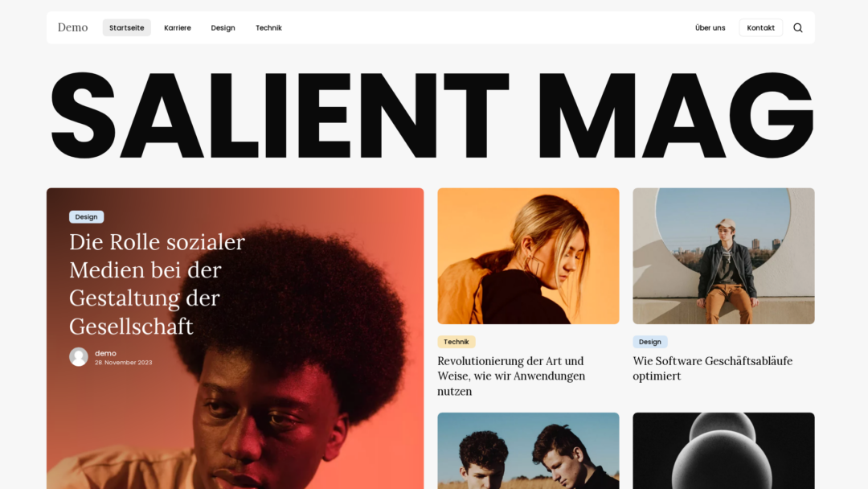Viewport: 868px width, 489px height.
Task: Click the yellow Technik category tag
Action: click(457, 342)
